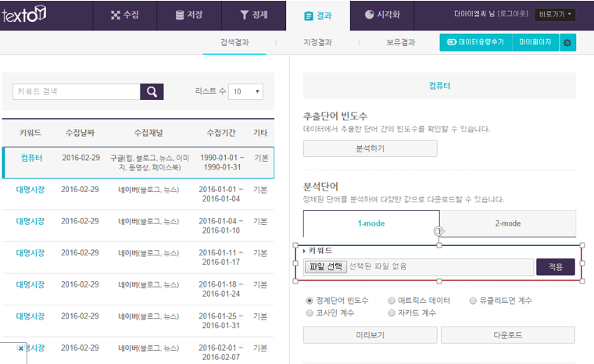This screenshot has height=364, width=594.
Task: Open the settings gear icon
Action: [567, 42]
